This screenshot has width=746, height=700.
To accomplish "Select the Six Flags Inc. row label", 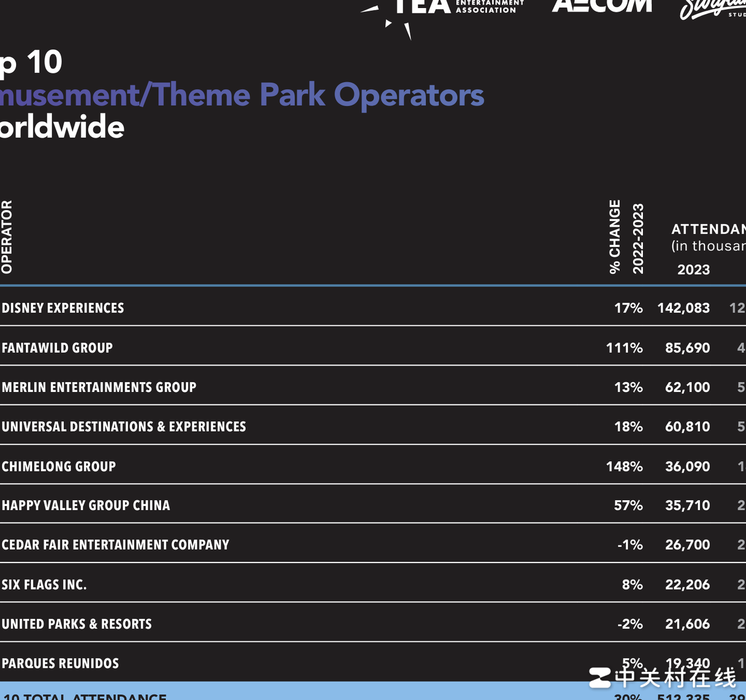I will pos(44,585).
